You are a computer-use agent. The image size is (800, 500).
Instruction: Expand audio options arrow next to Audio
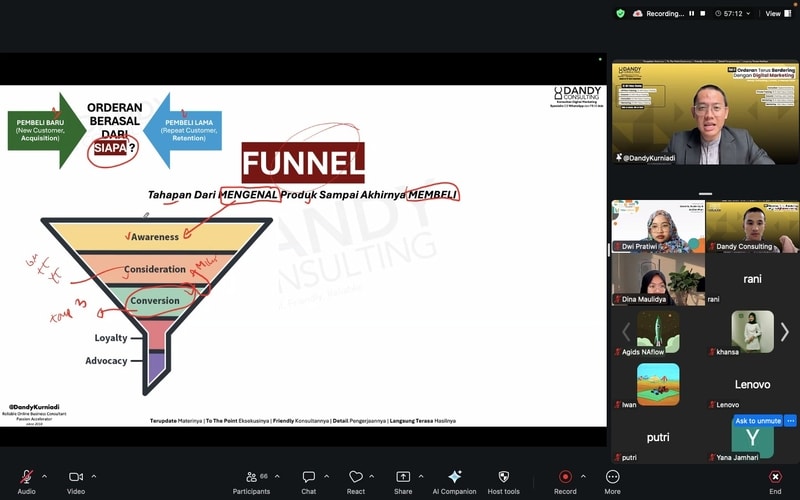[44, 476]
